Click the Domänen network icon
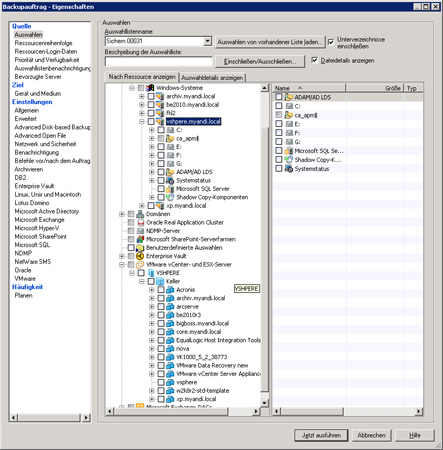443x450 pixels. coord(140,214)
